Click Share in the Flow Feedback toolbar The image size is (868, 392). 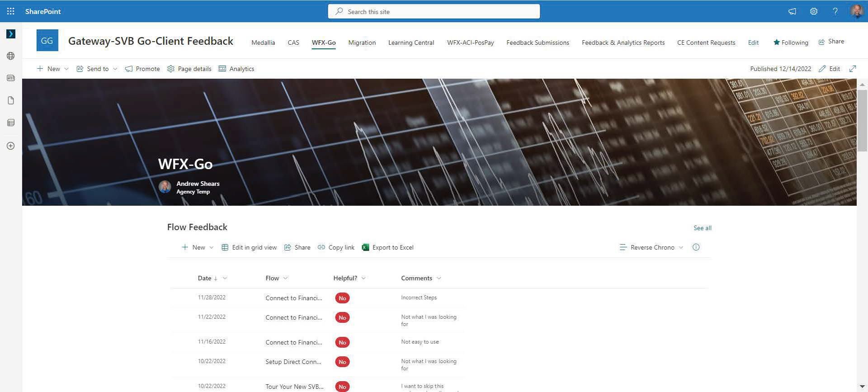tap(297, 247)
